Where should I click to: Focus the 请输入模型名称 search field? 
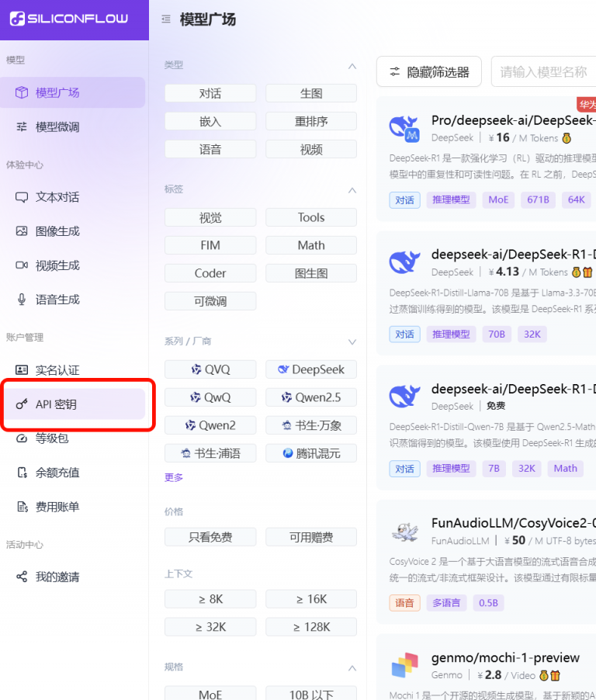544,71
